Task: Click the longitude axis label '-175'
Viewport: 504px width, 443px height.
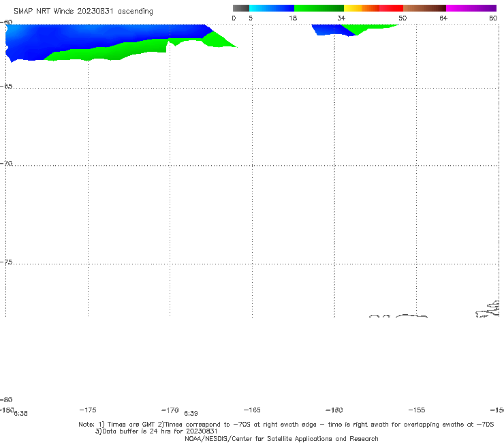Action: [x=88, y=410]
